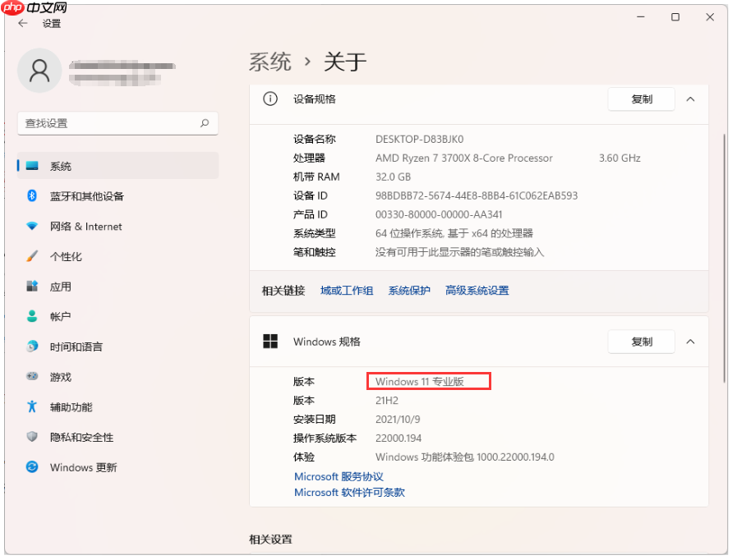Collapse the Windows 规格 section

pyautogui.click(x=690, y=342)
